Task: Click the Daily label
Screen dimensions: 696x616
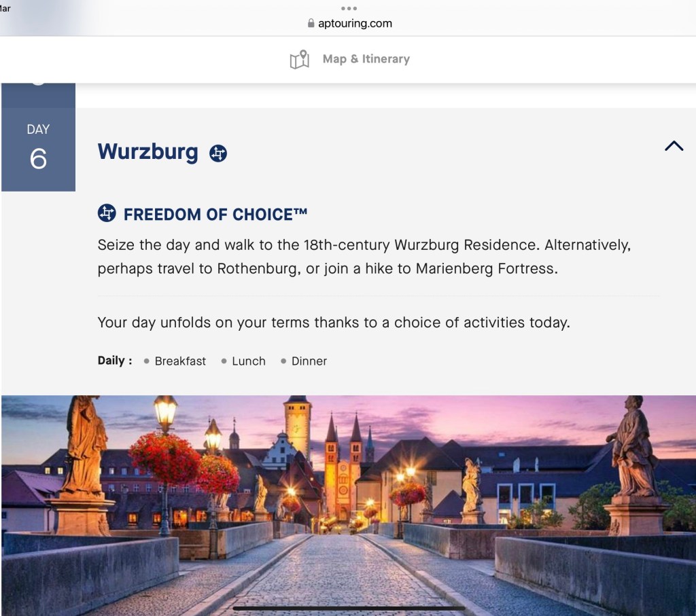Action: pyautogui.click(x=115, y=361)
